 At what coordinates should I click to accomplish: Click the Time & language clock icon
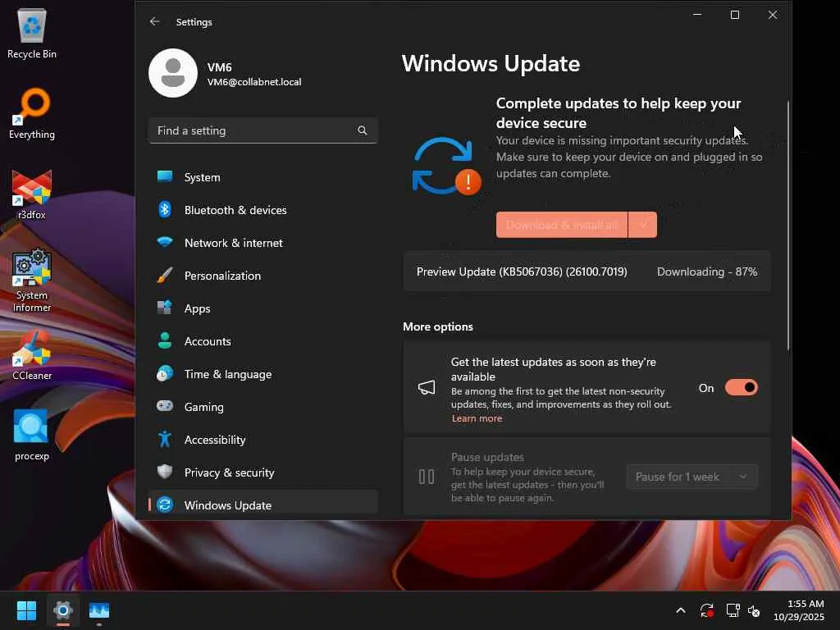(x=164, y=374)
